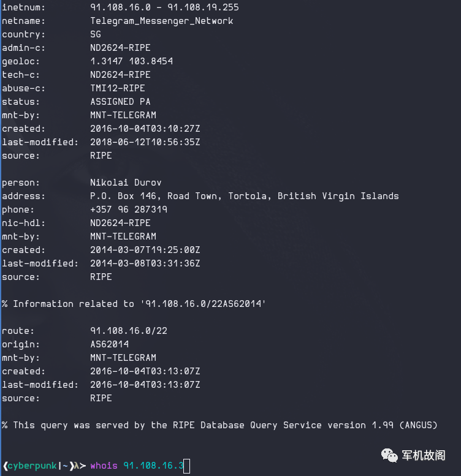
Task: Click the ASSIGNED PA status value
Action: tap(120, 102)
